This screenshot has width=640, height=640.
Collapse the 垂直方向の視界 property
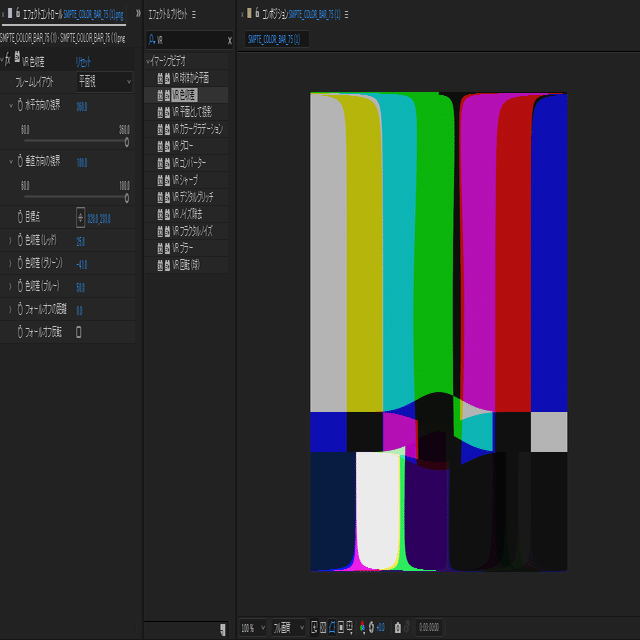point(11,162)
